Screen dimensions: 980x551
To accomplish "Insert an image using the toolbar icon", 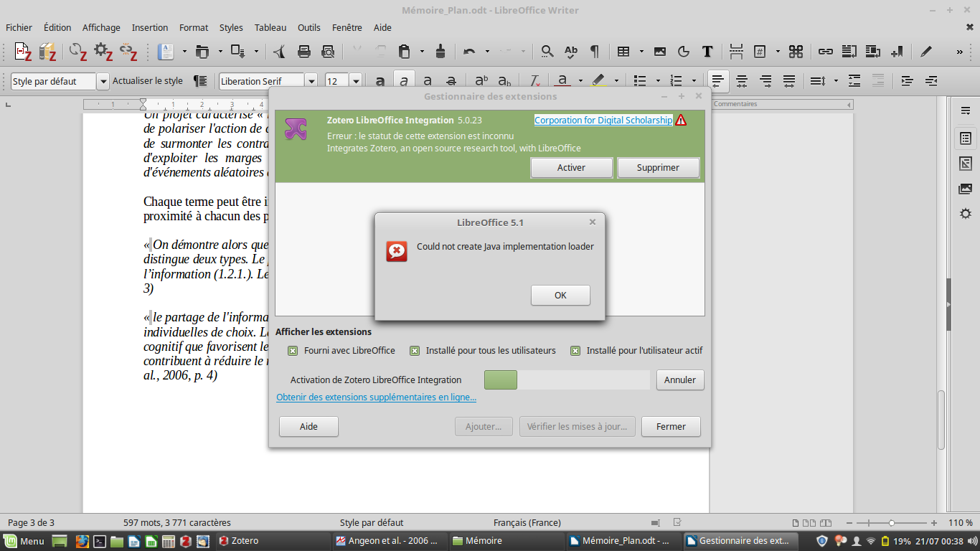I will 660,52.
